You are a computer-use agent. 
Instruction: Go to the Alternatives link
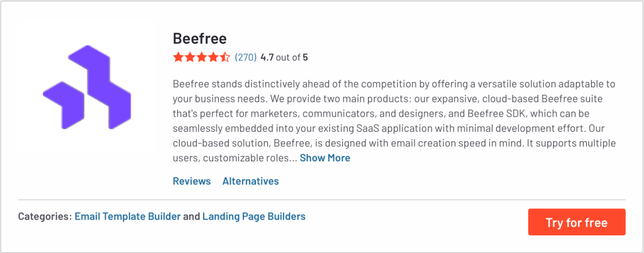pos(250,181)
